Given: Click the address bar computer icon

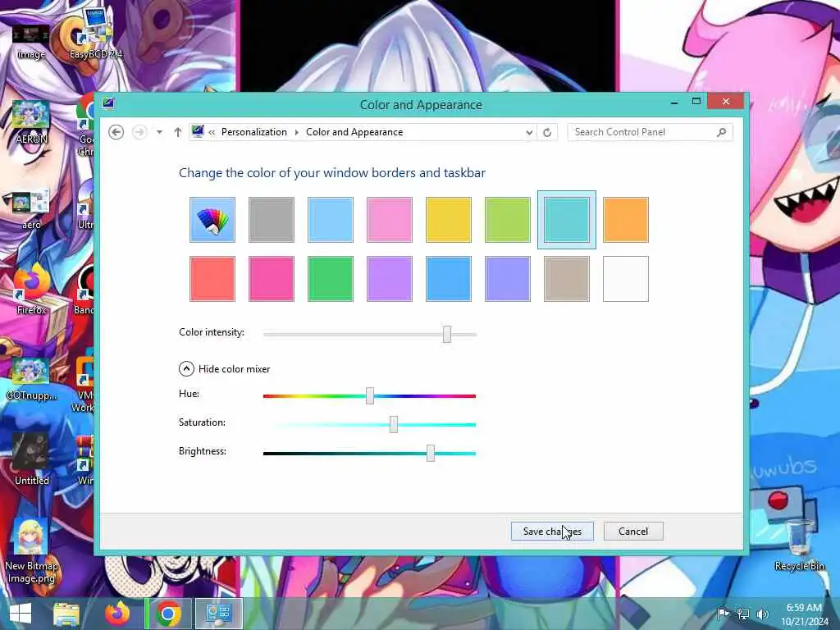Looking at the screenshot, I should click(x=198, y=131).
